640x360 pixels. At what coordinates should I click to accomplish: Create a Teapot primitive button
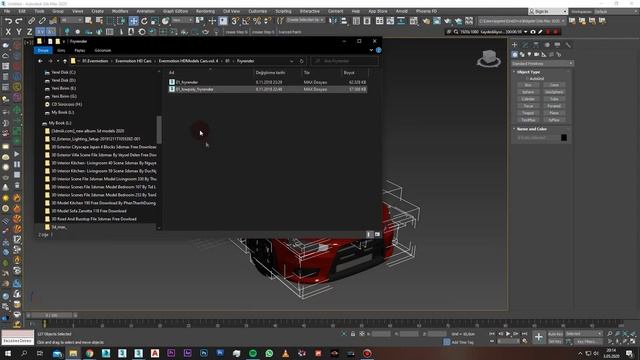[528, 113]
